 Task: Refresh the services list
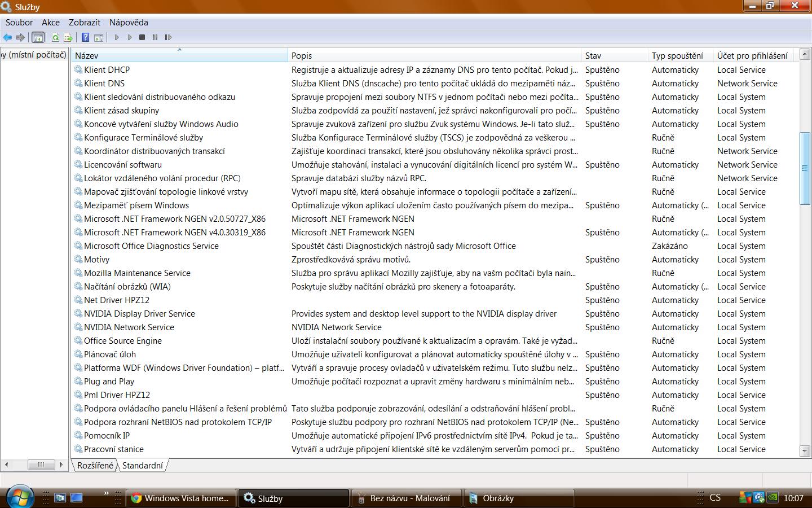(55, 37)
